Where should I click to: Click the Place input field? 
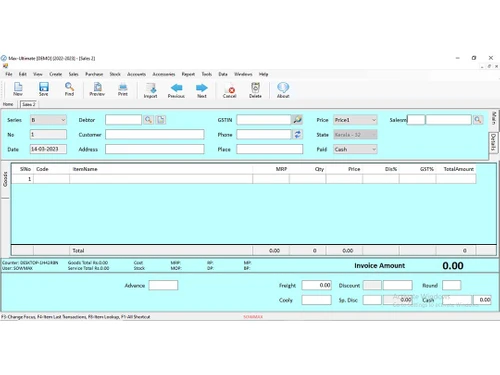[270, 149]
